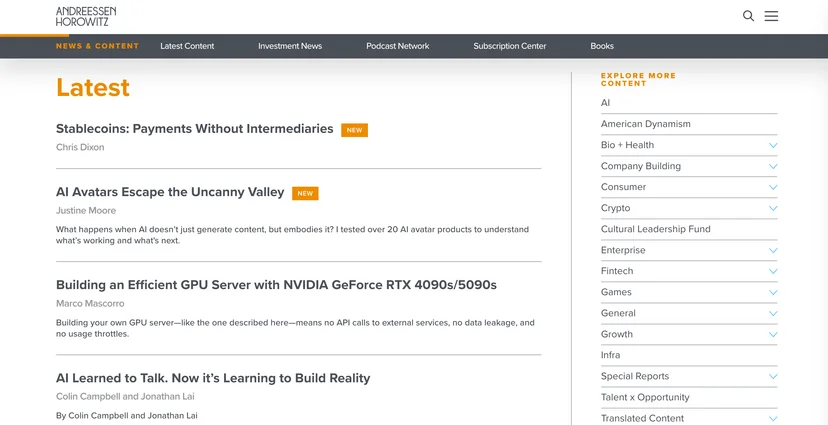Open the Talent x Opportunity category
This screenshot has height=425, width=828.
point(645,398)
